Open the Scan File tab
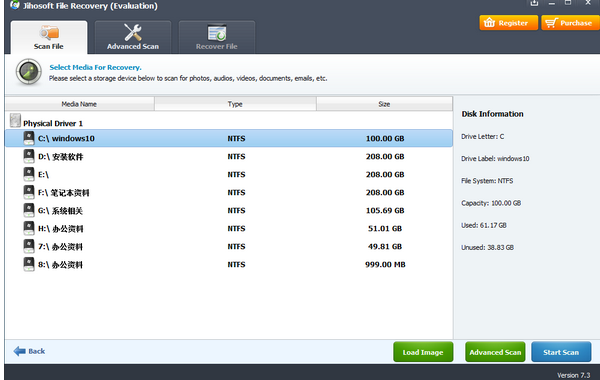 [x=49, y=37]
